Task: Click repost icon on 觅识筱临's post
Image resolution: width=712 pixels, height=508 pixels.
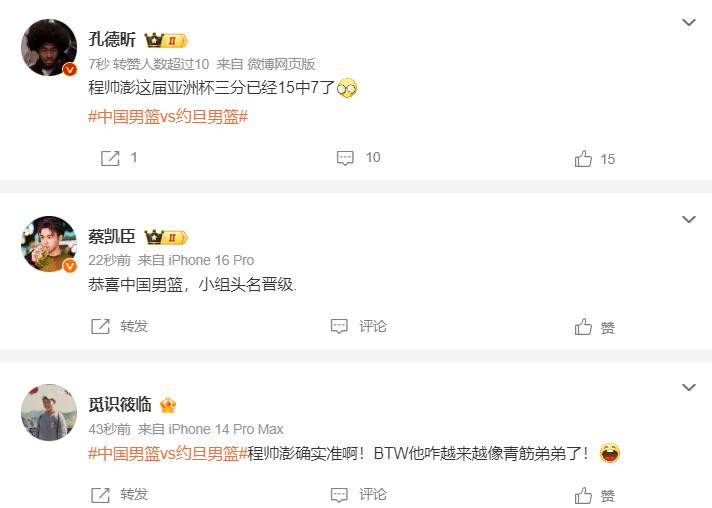Action: pos(100,495)
